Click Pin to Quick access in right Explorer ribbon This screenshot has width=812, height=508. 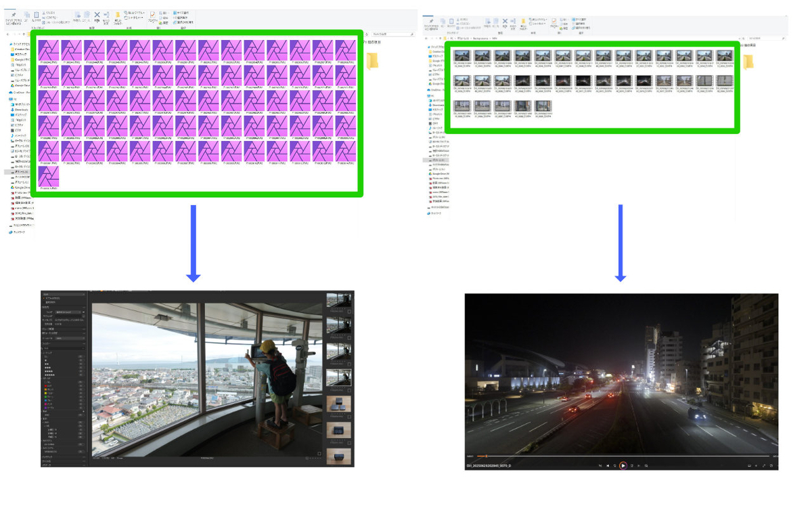(x=431, y=23)
